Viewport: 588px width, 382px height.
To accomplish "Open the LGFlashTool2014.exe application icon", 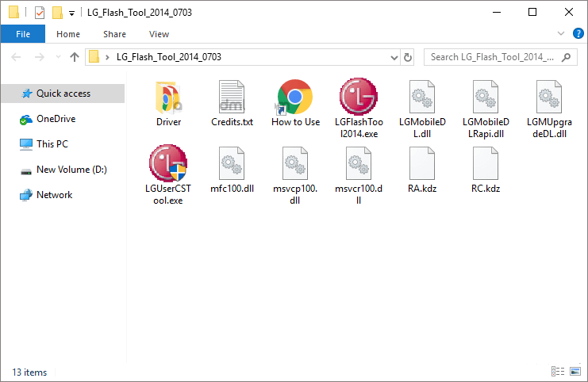I will (x=358, y=97).
